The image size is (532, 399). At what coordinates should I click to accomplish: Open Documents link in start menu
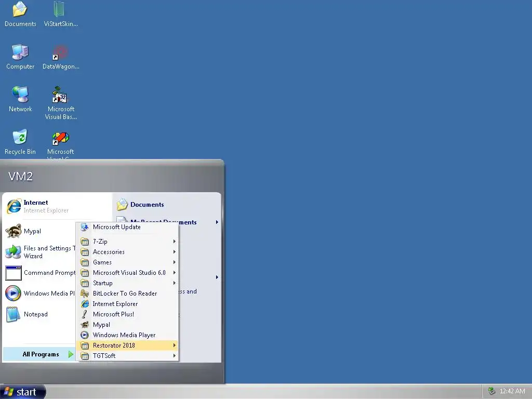pyautogui.click(x=147, y=205)
